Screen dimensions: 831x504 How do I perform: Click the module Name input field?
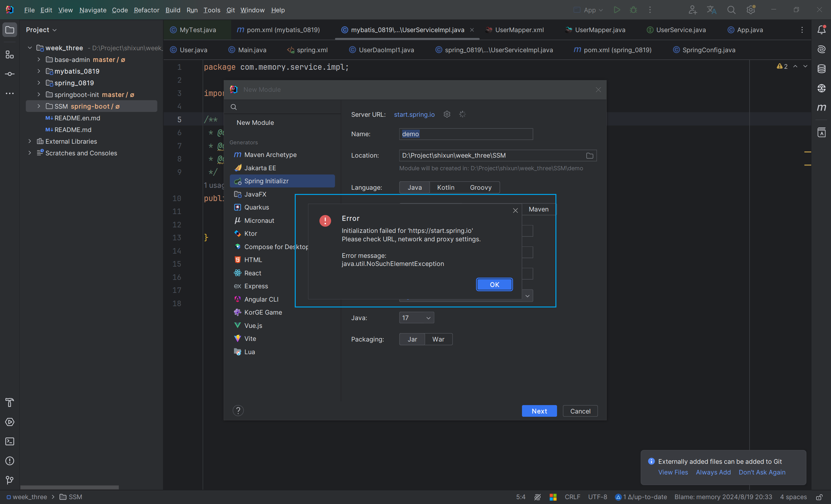click(466, 134)
